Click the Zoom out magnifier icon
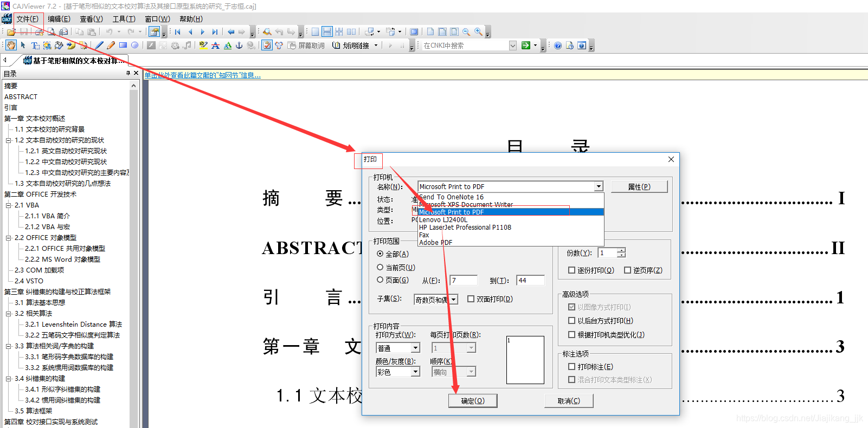Image resolution: width=868 pixels, height=428 pixels. pyautogui.click(x=466, y=32)
